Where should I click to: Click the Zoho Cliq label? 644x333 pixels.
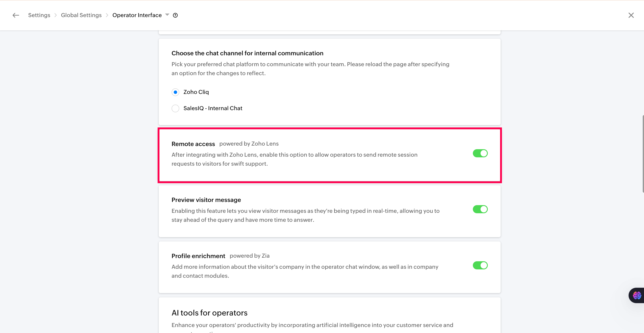tap(196, 92)
